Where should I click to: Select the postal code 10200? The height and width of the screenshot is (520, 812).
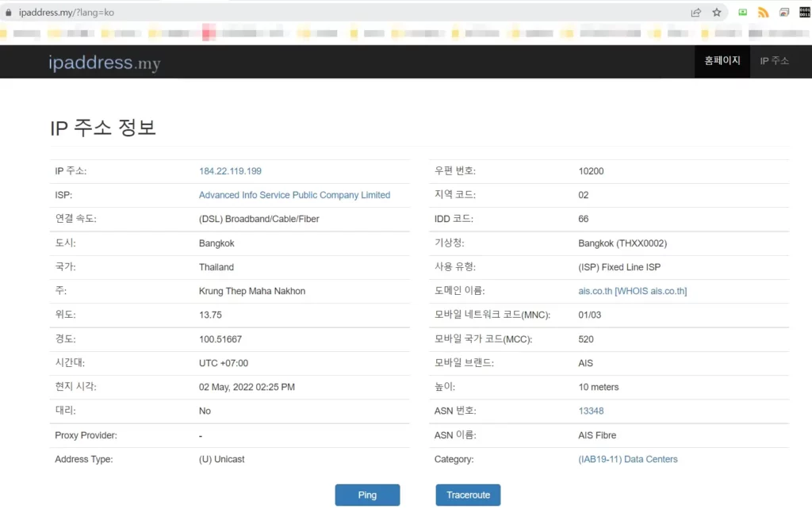point(591,171)
